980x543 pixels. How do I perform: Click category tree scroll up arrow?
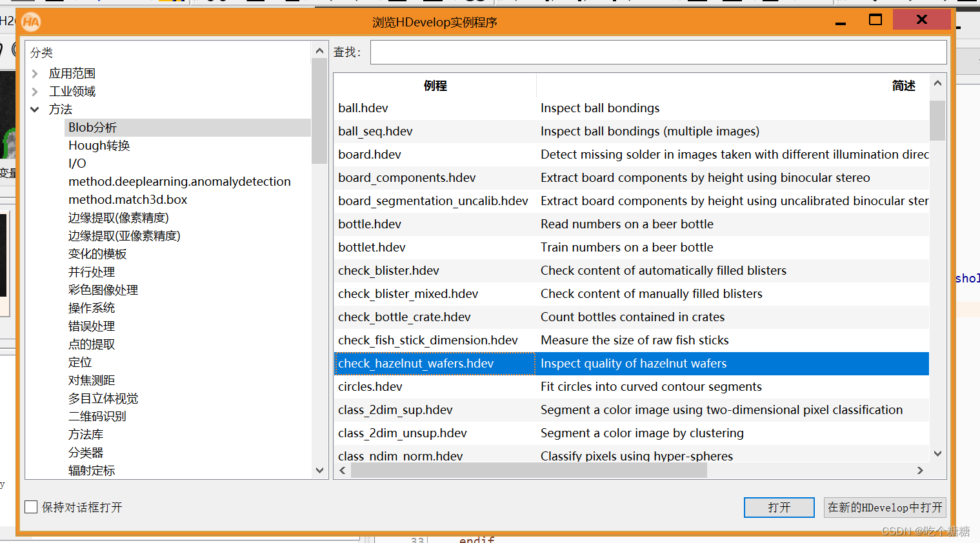(319, 50)
